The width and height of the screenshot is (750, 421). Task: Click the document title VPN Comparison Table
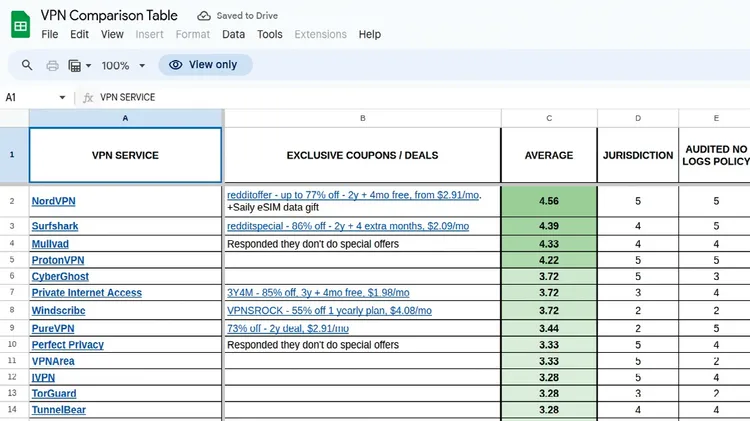(109, 15)
